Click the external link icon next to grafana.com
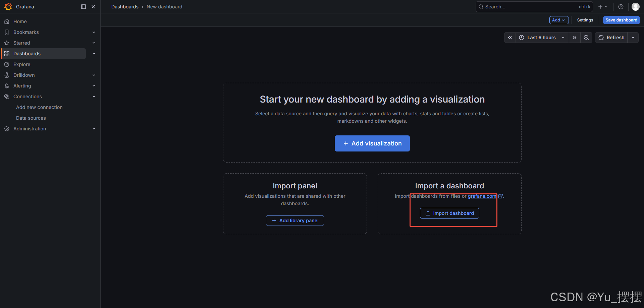Image resolution: width=644 pixels, height=308 pixels. click(500, 196)
